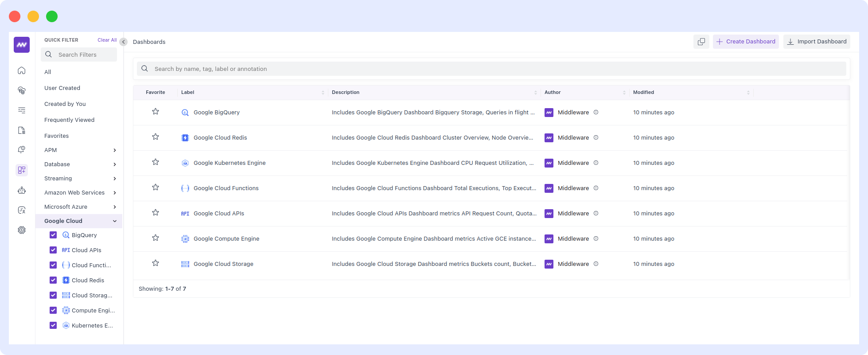Image resolution: width=868 pixels, height=355 pixels.
Task: Collapse the quick filter sidebar panel
Action: pos(124,42)
